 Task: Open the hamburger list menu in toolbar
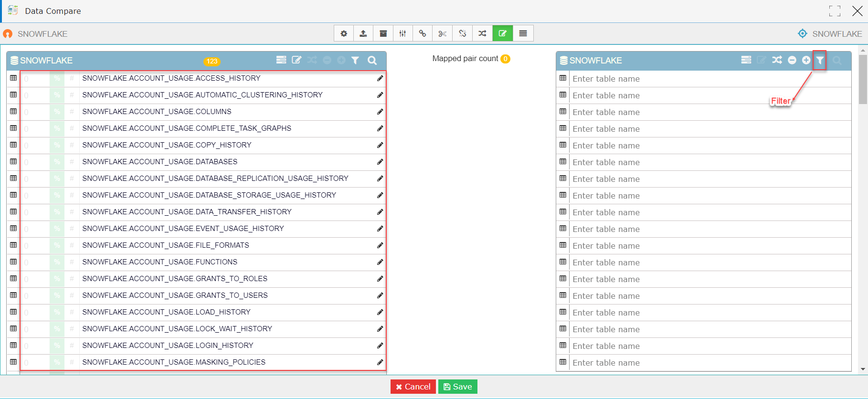[523, 33]
